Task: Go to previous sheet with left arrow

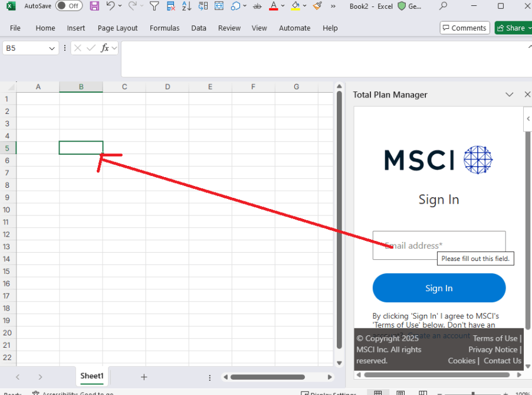Action: (18, 377)
